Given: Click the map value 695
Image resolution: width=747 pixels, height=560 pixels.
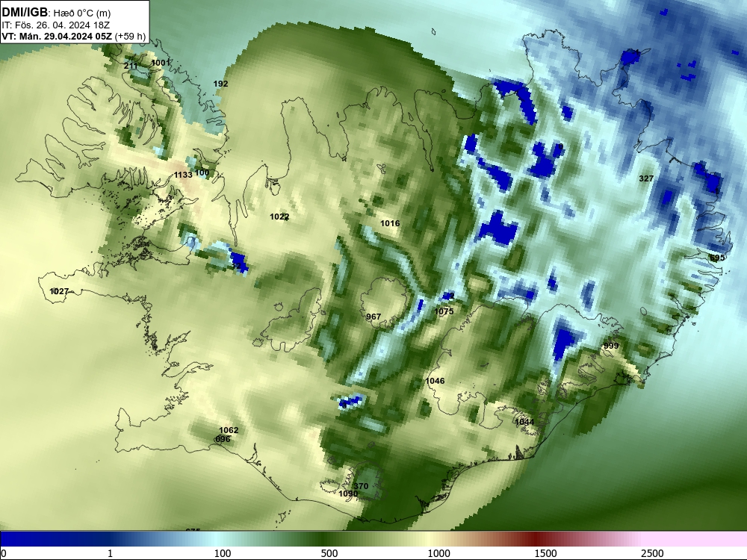Looking at the screenshot, I should click(717, 257).
